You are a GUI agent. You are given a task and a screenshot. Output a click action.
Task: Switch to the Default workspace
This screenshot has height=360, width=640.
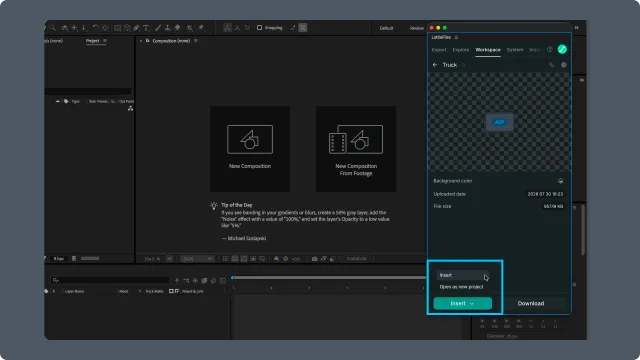pos(386,28)
